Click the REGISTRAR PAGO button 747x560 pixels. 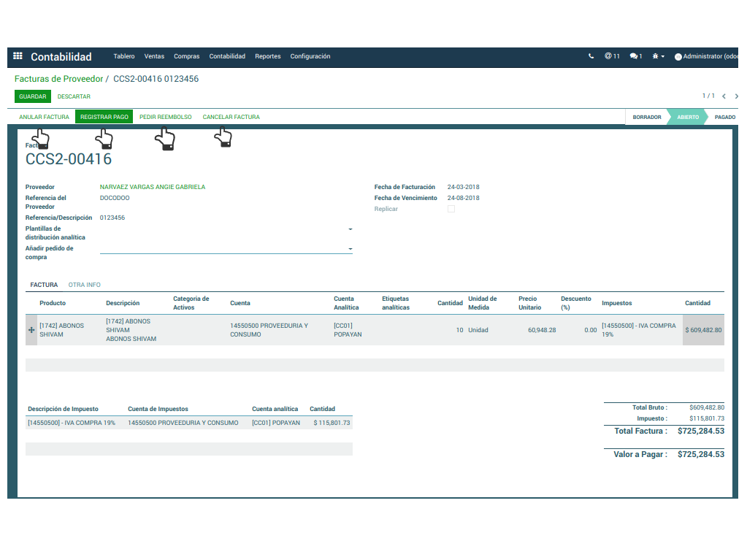[x=104, y=117]
